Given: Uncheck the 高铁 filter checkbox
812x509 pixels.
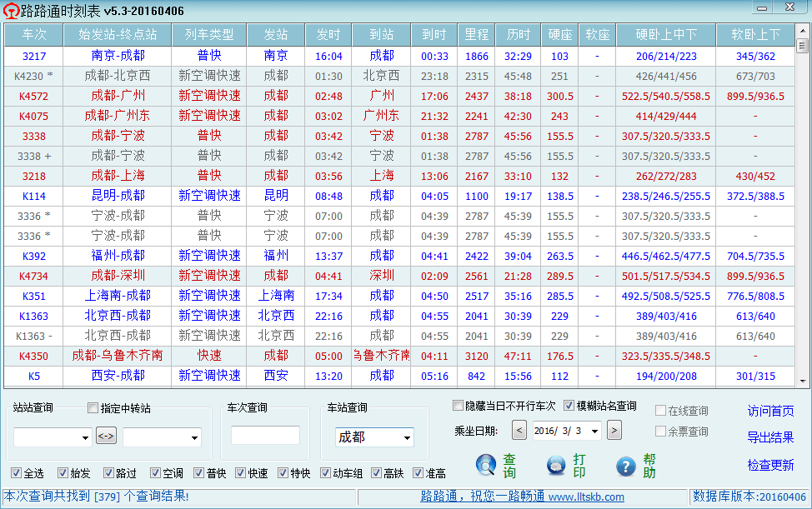Looking at the screenshot, I should [377, 473].
